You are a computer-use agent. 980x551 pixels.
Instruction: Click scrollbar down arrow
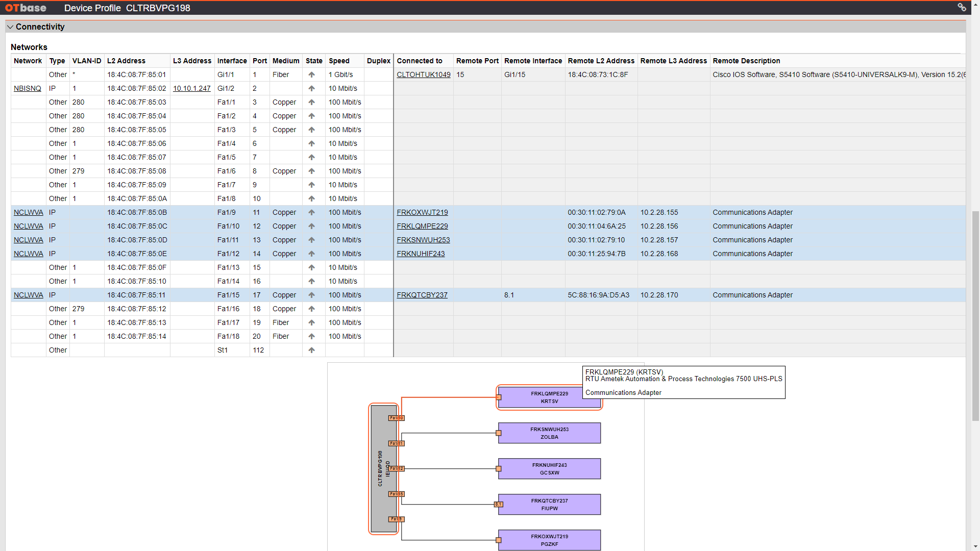[975, 547]
